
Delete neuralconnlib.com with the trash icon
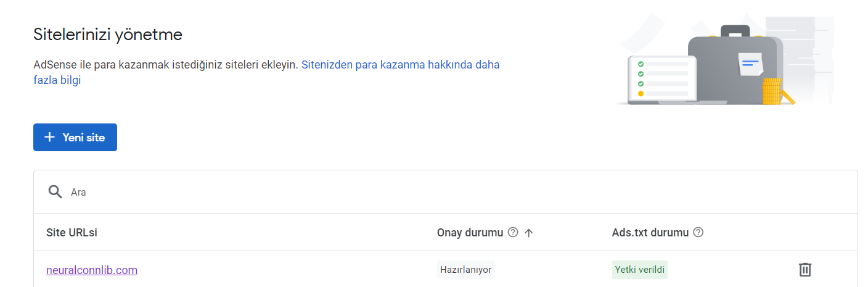pos(805,270)
